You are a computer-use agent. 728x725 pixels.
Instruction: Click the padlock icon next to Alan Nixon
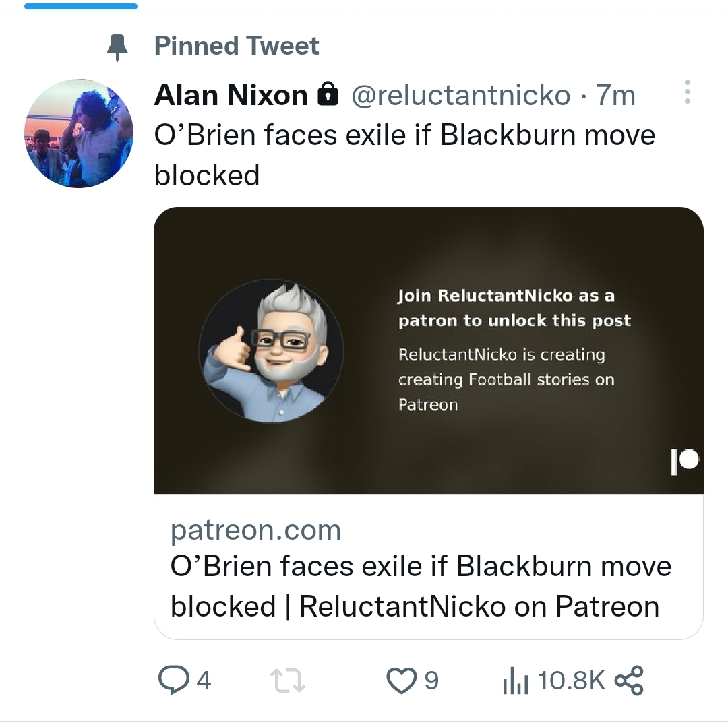pos(328,96)
